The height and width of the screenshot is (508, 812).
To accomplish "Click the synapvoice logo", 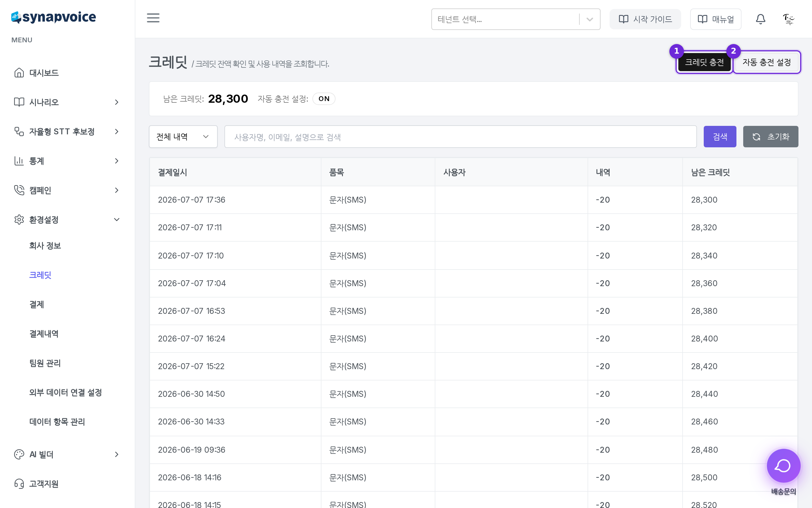I will 54,17.
